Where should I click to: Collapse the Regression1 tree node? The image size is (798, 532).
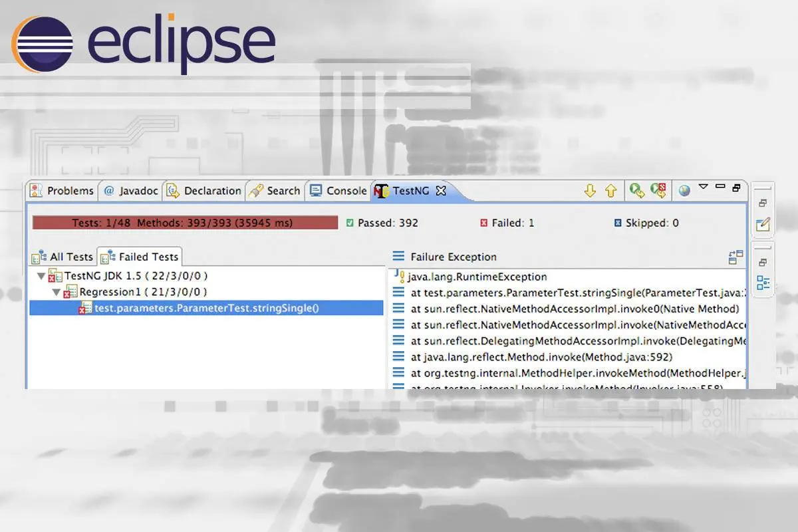coord(56,292)
